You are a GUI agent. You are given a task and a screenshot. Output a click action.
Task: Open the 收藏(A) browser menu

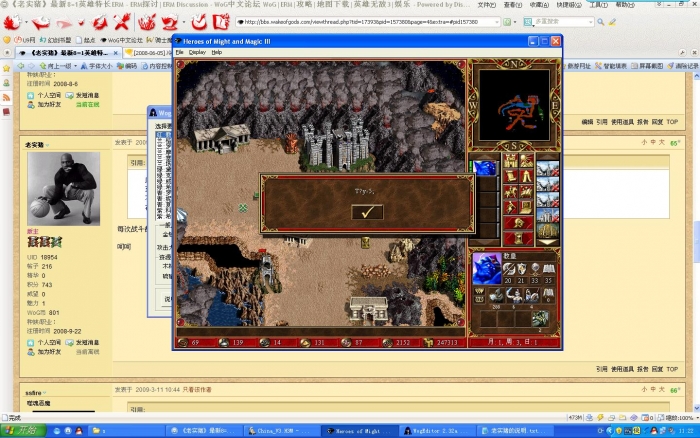tap(539, 5)
